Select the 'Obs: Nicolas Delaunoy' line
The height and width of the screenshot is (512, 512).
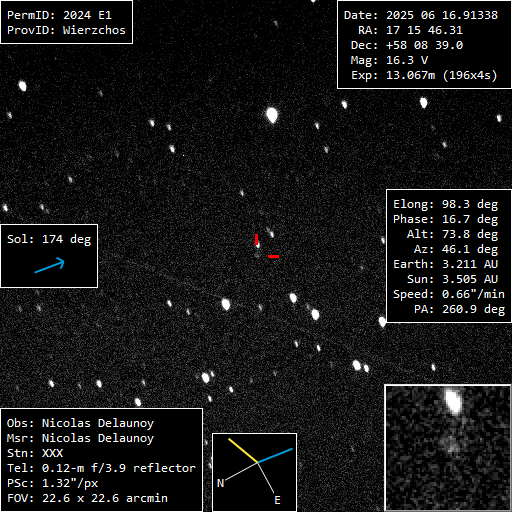click(x=80, y=423)
